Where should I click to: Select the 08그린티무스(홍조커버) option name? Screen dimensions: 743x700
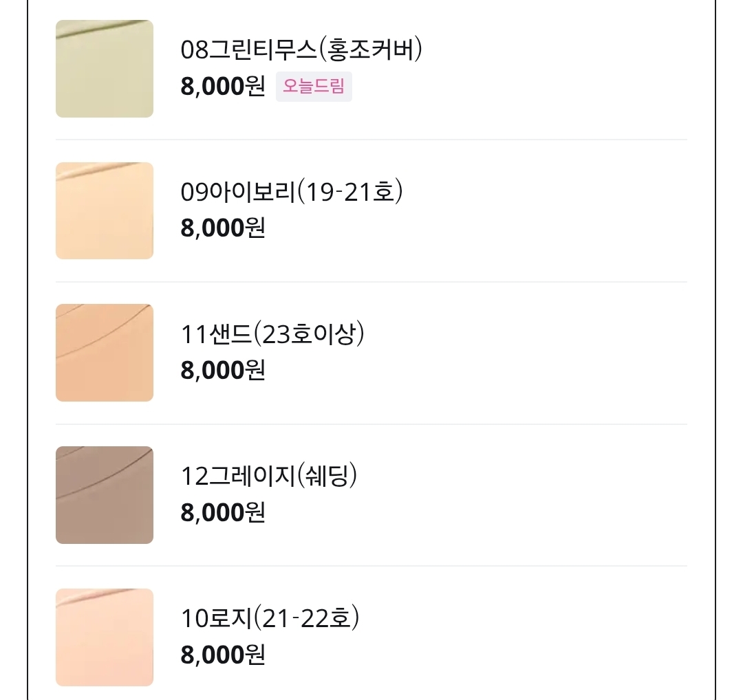click(x=301, y=50)
